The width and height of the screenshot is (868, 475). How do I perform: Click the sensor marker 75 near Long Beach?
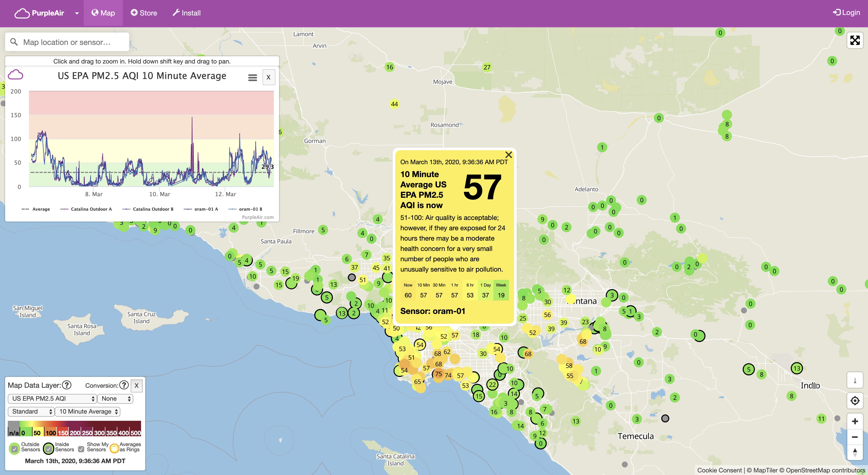pos(438,374)
